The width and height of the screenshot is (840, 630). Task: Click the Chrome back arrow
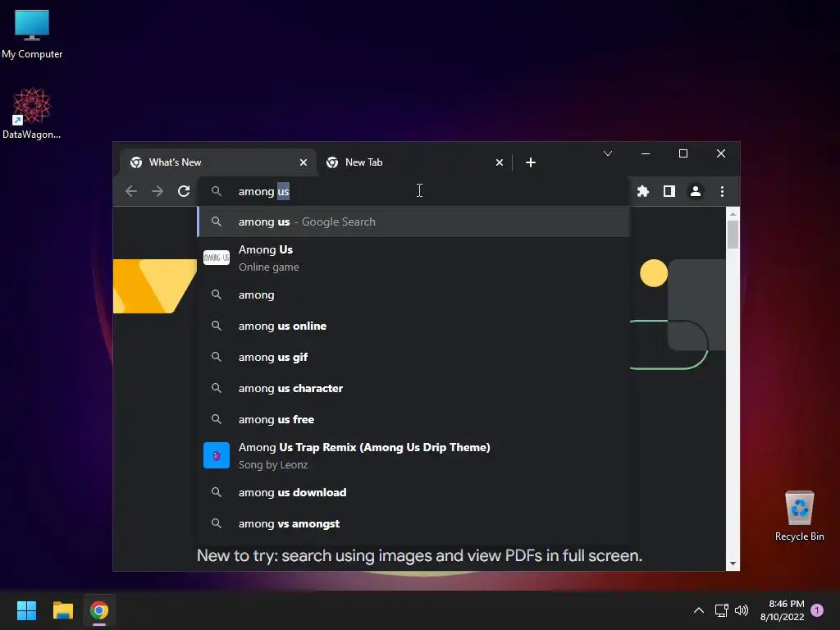click(x=131, y=191)
